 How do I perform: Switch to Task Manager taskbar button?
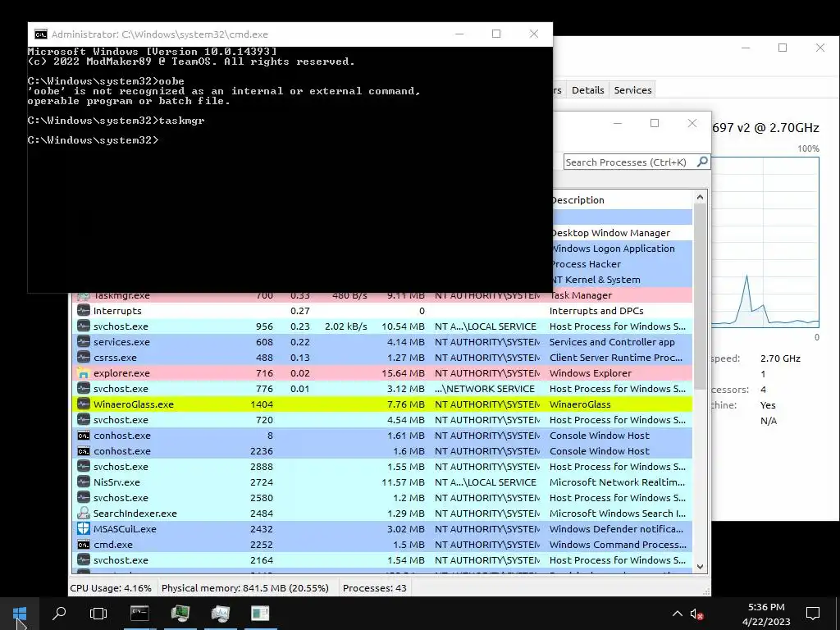point(220,614)
